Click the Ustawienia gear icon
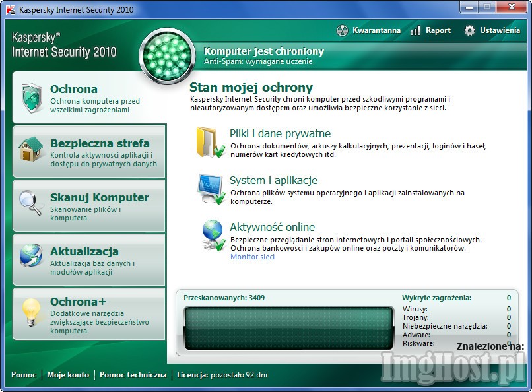Screen dimensions: 532x392 [x=469, y=30]
